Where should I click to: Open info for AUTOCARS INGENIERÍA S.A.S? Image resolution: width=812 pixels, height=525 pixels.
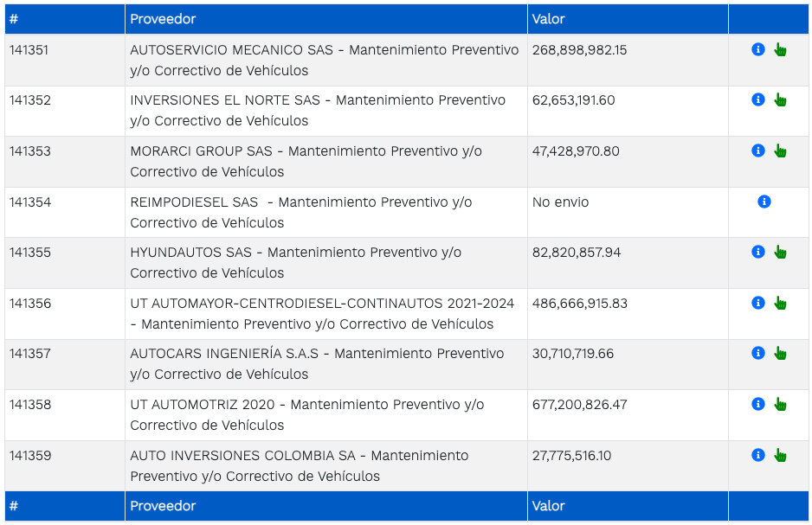758,353
